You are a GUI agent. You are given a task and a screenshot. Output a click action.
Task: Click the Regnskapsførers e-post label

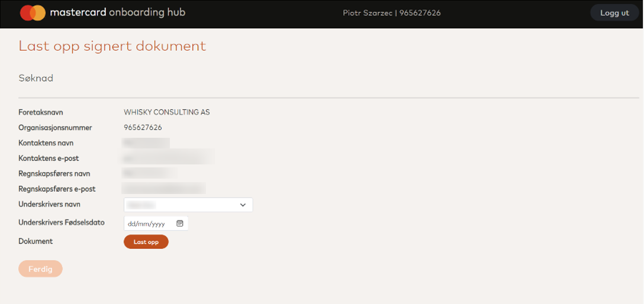[x=57, y=189]
